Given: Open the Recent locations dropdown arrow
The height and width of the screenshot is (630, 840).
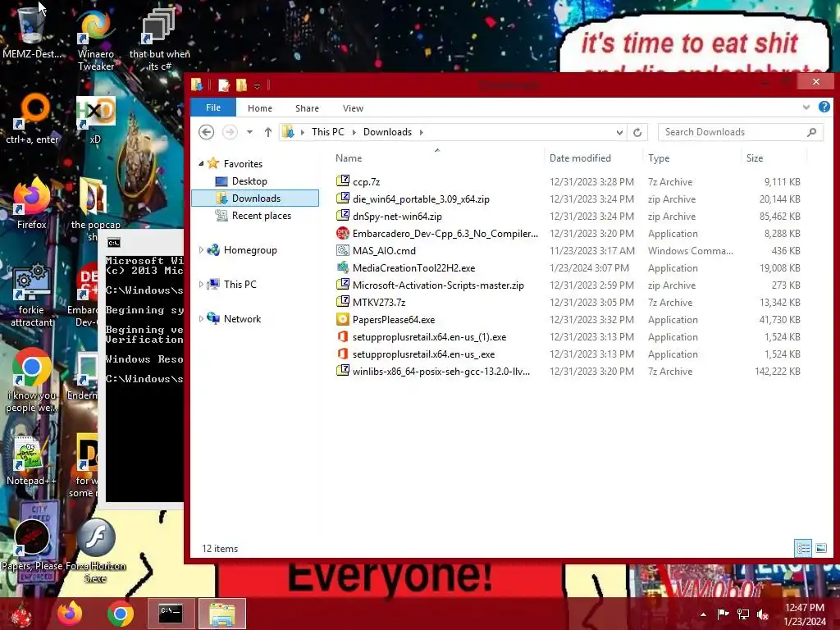Looking at the screenshot, I should [x=249, y=132].
